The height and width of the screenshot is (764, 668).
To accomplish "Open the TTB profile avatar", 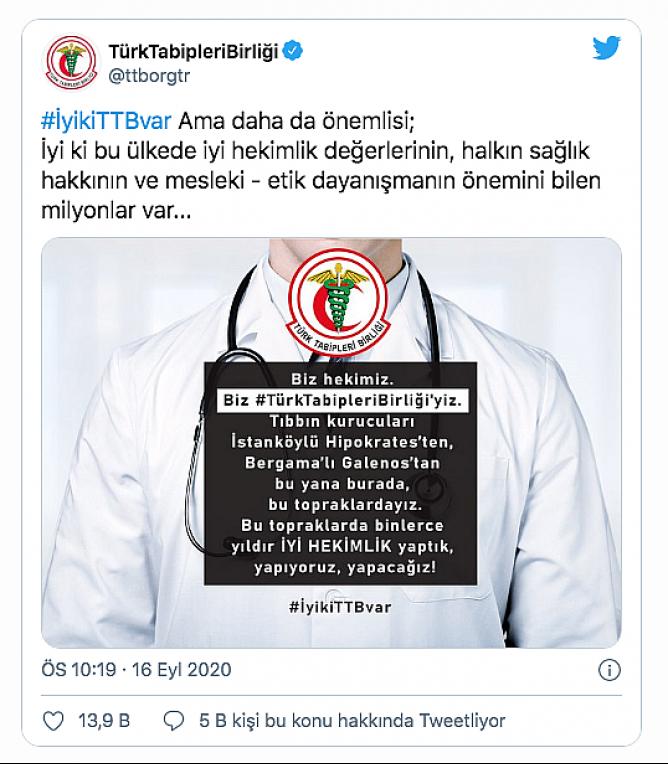I will coord(71,62).
